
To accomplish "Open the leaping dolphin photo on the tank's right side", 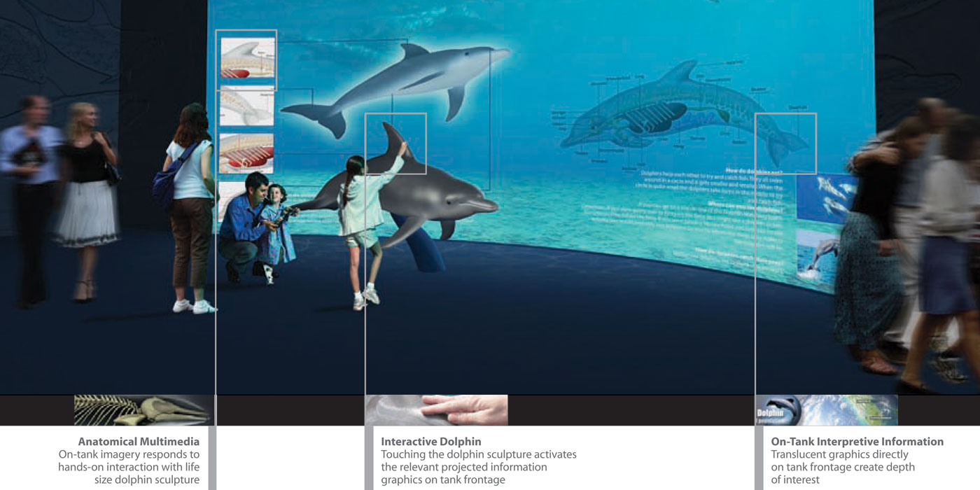I will coord(819,255).
